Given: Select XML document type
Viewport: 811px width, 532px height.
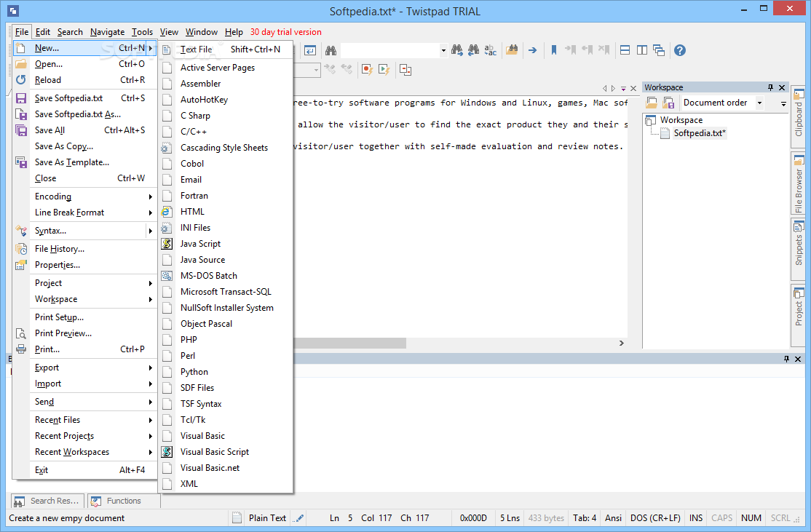Looking at the screenshot, I should point(226,484).
